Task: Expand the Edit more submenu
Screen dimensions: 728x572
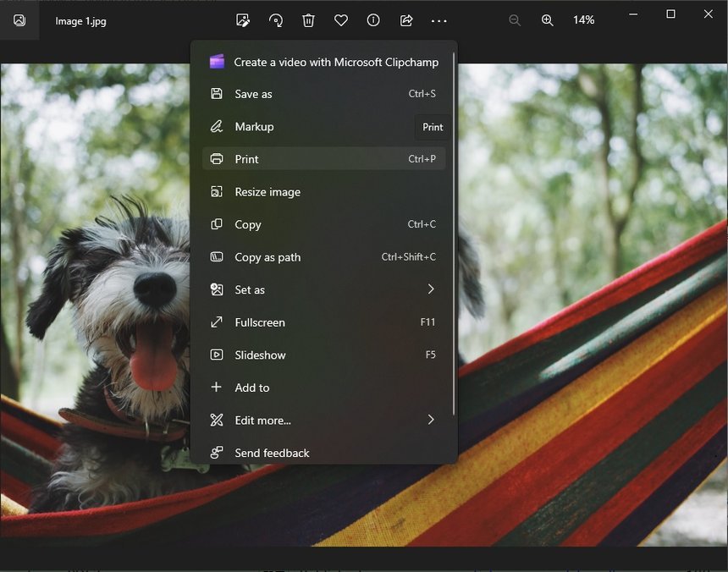Action: [323, 420]
